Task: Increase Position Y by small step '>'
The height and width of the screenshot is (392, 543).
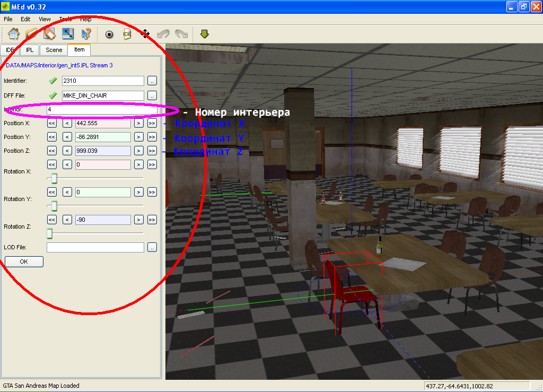Action: coord(138,137)
